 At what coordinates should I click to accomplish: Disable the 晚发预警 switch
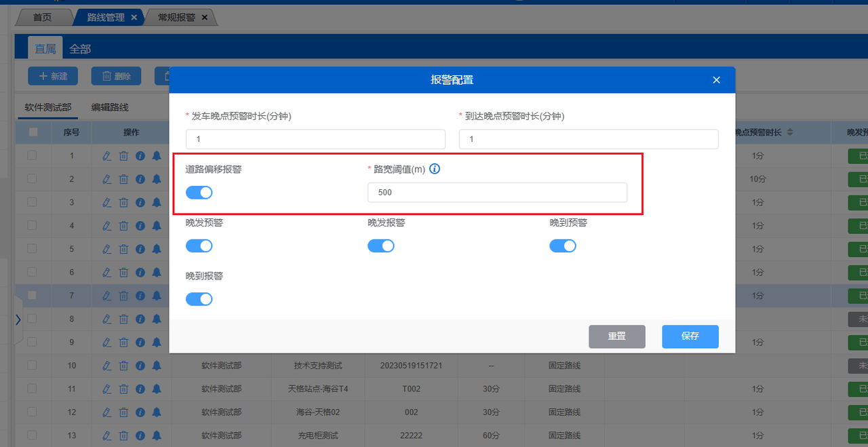199,246
